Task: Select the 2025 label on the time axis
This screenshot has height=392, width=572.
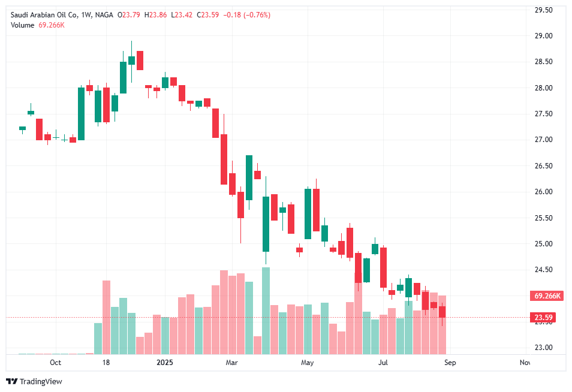Action: tap(164, 363)
